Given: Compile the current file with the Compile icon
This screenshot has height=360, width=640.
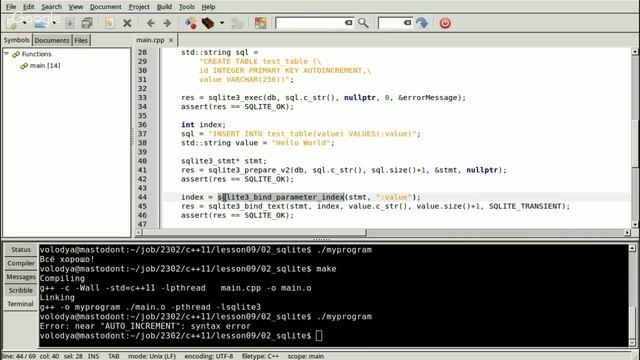Looking at the screenshot, I should coord(190,23).
